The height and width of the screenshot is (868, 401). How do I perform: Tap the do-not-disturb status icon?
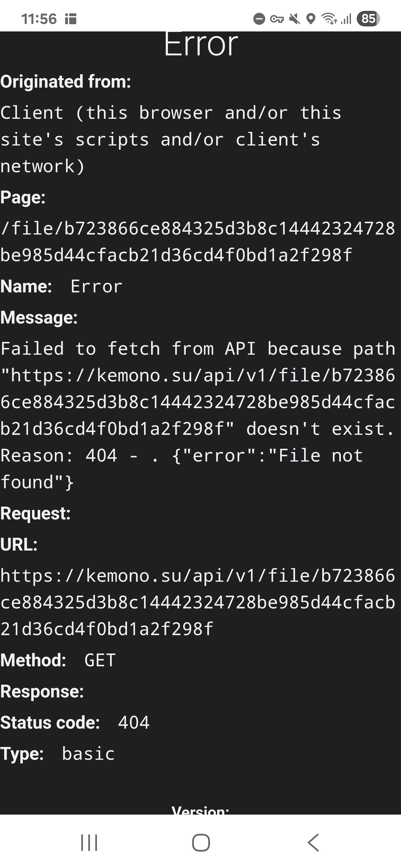[x=259, y=19]
